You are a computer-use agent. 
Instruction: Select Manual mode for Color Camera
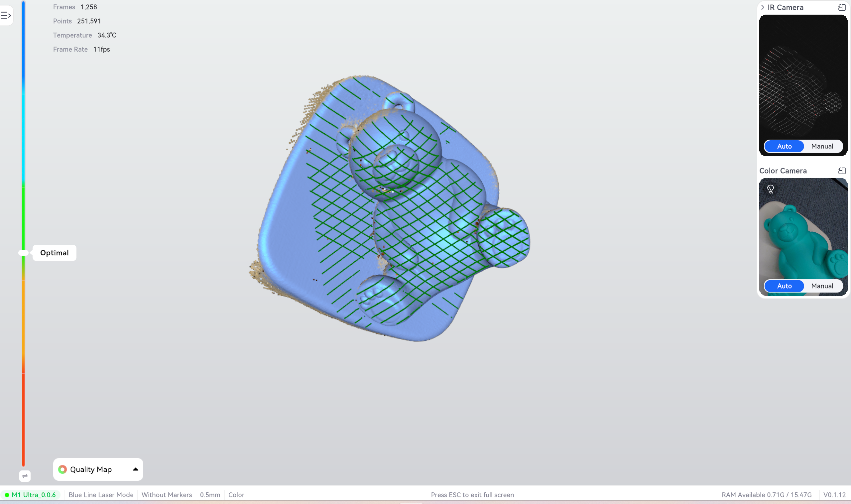(822, 286)
